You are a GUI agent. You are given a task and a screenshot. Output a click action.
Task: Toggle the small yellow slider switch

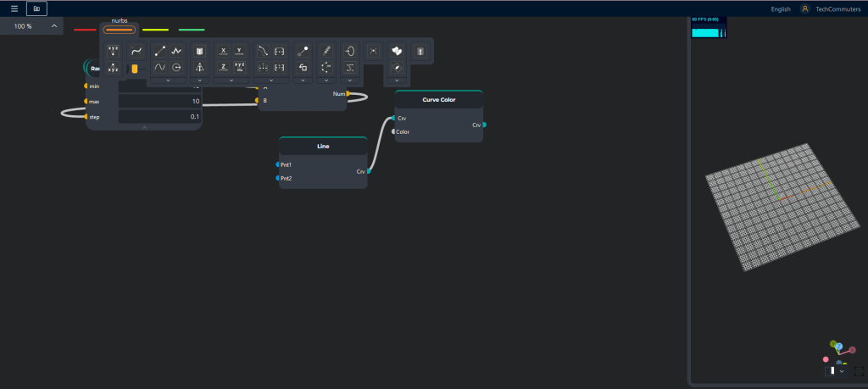point(135,69)
